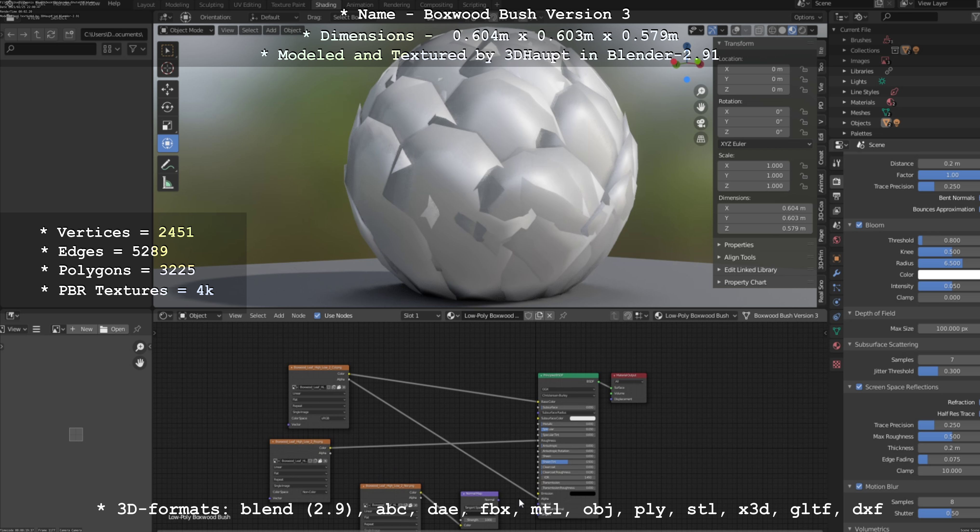Toggle the Motion Blur checkbox
Screen dimensions: 980x532
pos(859,487)
